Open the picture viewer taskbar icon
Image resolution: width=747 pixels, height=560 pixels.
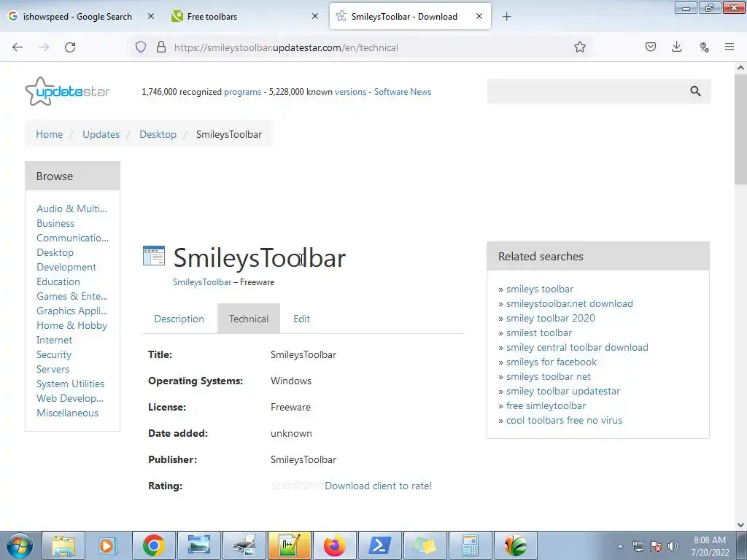(198, 545)
